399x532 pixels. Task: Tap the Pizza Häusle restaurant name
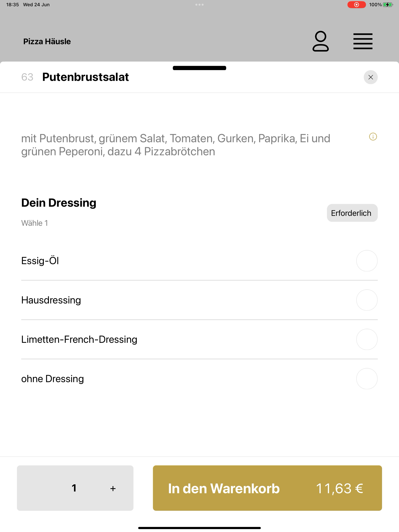tap(47, 41)
